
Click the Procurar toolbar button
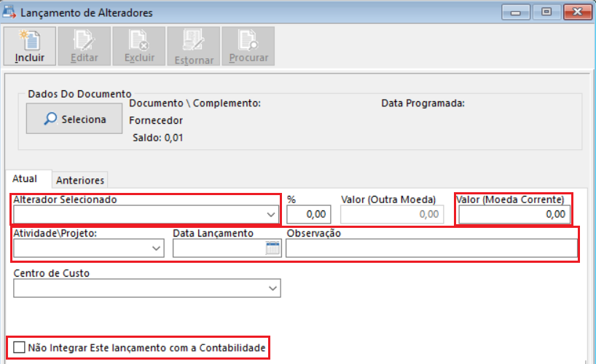click(248, 46)
